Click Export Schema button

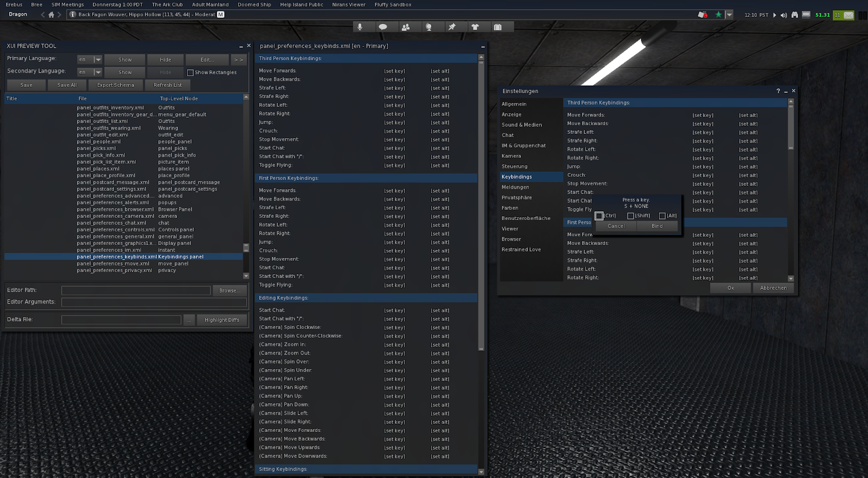[116, 85]
